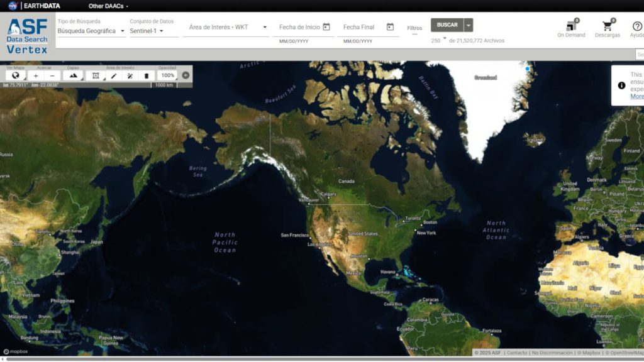
Task: Open the Contacto link in footer
Action: [x=517, y=353]
